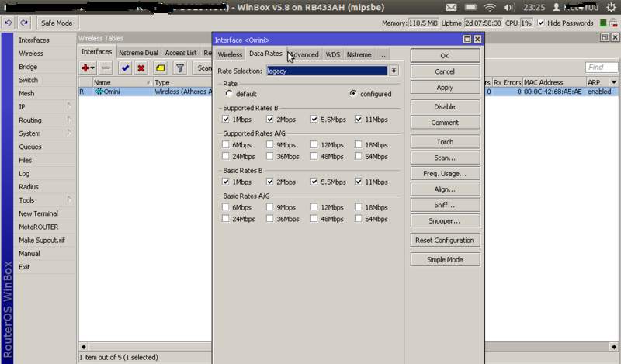The height and width of the screenshot is (364, 621).
Task: Open the filter funnel in Wireless Tables
Action: (180, 68)
